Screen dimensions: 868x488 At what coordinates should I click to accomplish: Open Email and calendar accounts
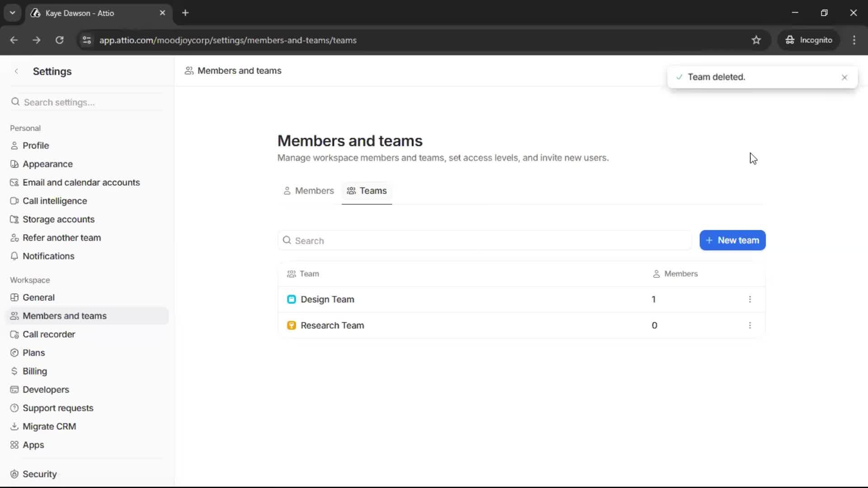81,183
